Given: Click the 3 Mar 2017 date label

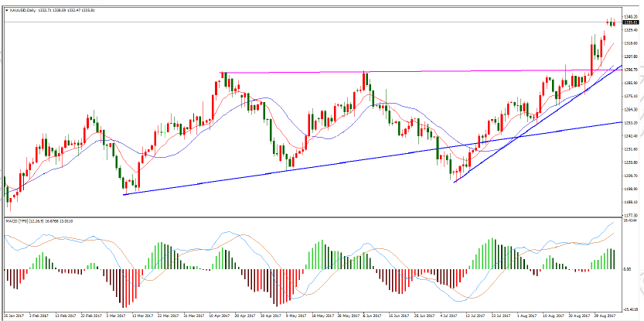Looking at the screenshot, I should (115, 316).
